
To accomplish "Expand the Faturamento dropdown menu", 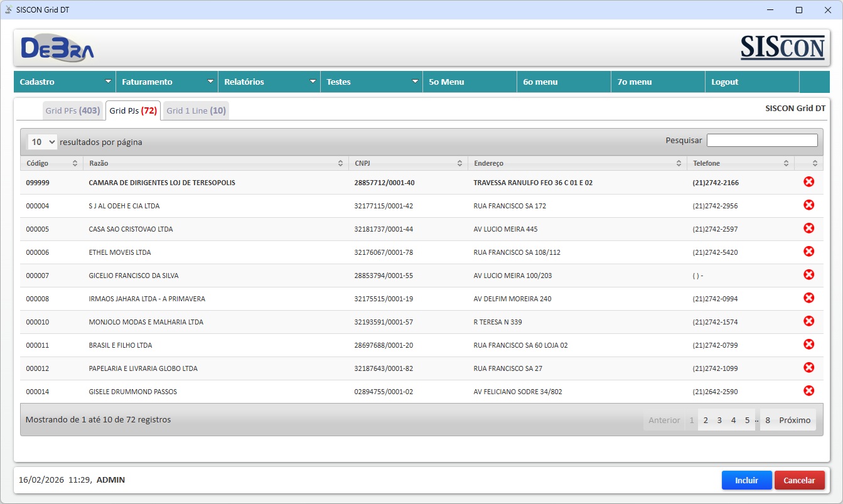I will (x=167, y=82).
